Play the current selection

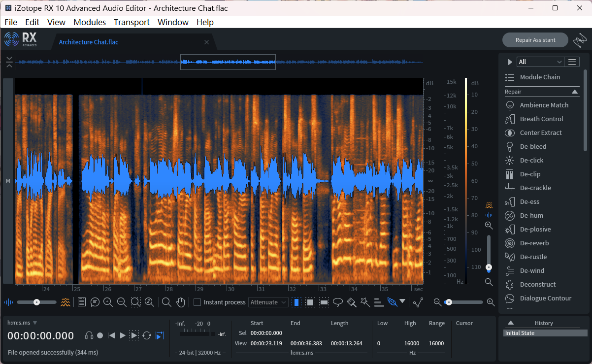click(x=134, y=335)
